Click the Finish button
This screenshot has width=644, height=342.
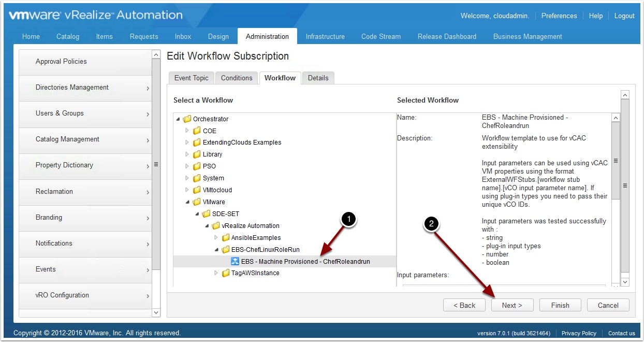click(560, 305)
